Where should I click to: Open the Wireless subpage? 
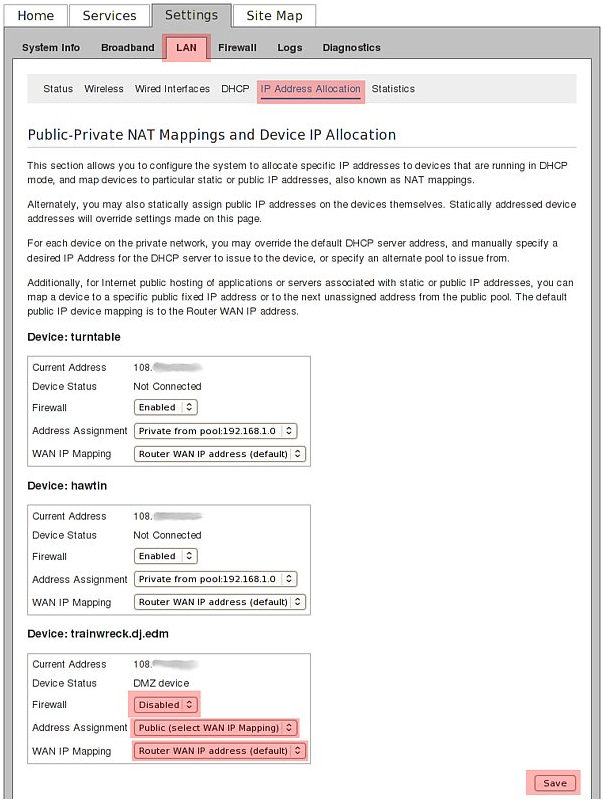pos(104,89)
